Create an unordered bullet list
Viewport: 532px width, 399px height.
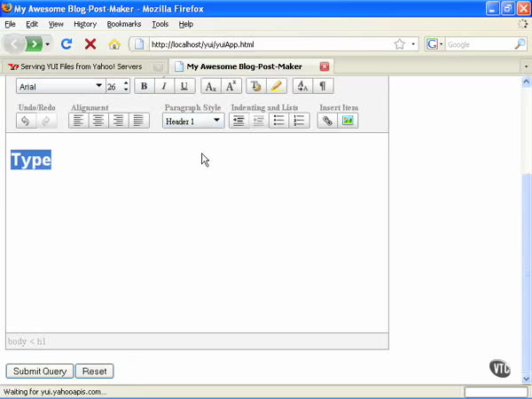[279, 121]
